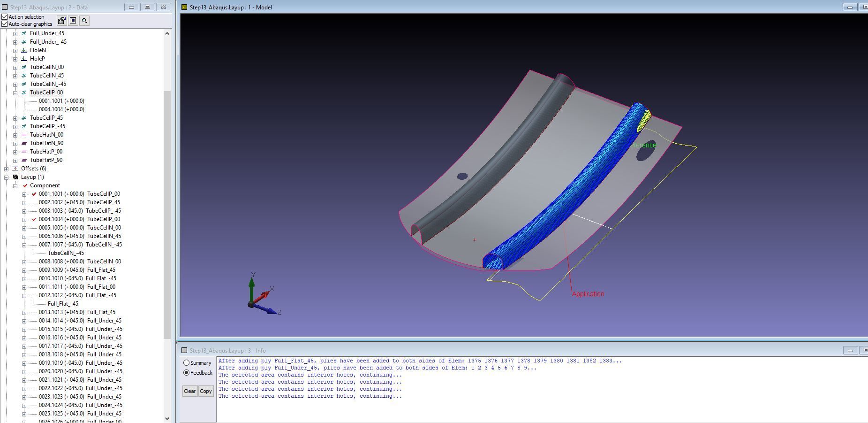
Task: Click the Offsets (6) node icon
Action: [x=15, y=169]
